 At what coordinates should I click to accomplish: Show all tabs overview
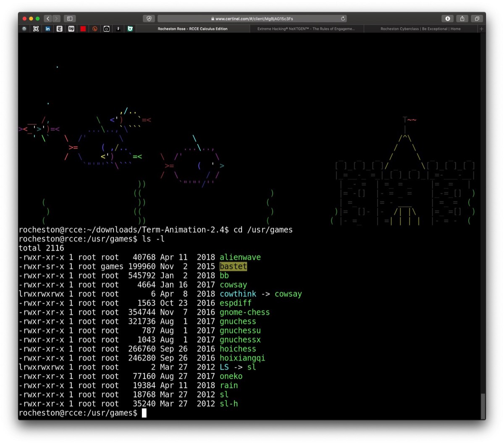click(477, 18)
